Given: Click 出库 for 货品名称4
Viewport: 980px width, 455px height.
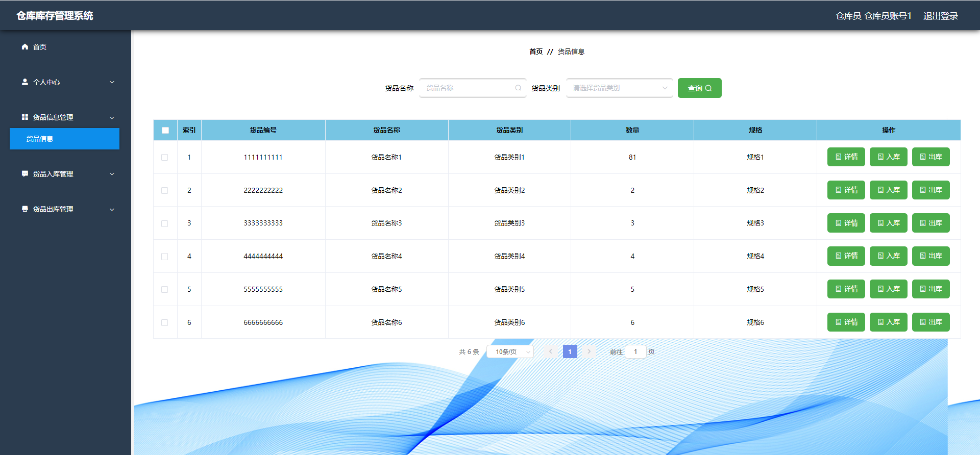Looking at the screenshot, I should point(931,256).
